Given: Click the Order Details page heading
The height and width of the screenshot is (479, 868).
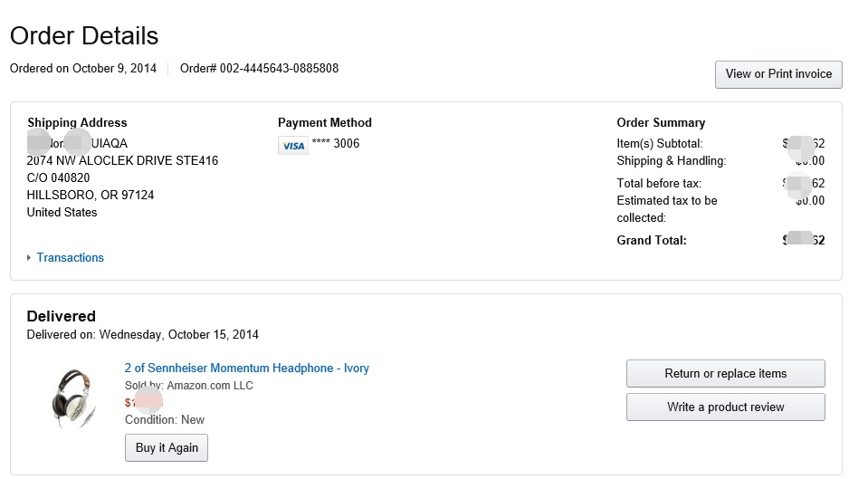Looking at the screenshot, I should (84, 36).
